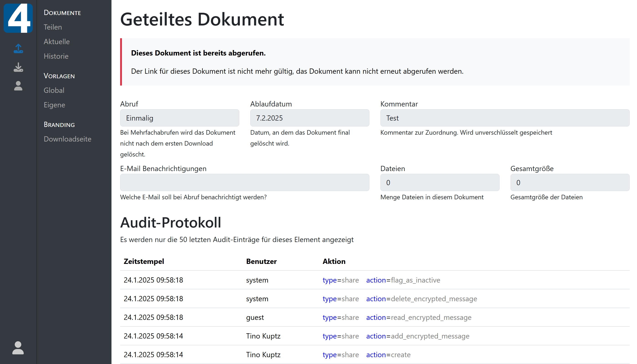Navigate to "Aktuelle" in the sidebar

(56, 41)
